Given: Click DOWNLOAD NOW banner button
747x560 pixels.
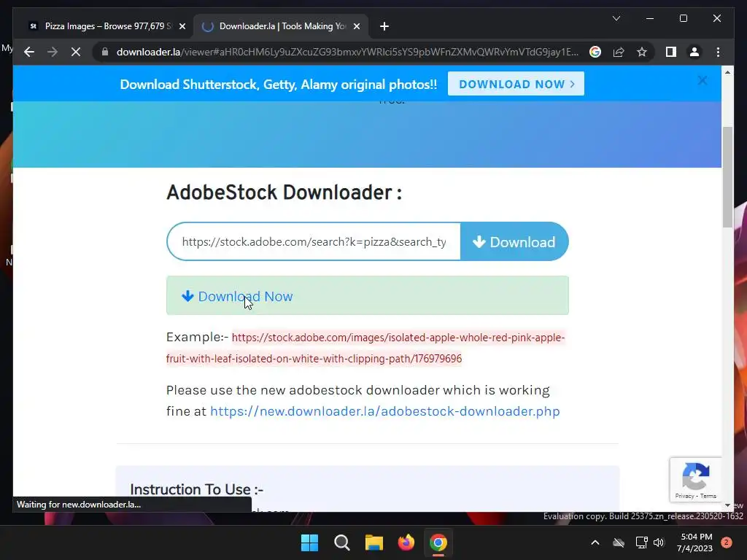Looking at the screenshot, I should (516, 84).
